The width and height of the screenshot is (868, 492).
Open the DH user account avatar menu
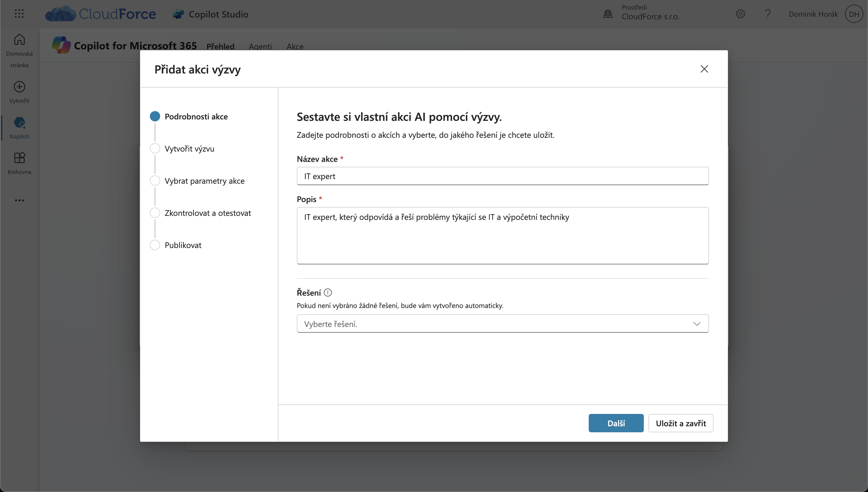854,14
